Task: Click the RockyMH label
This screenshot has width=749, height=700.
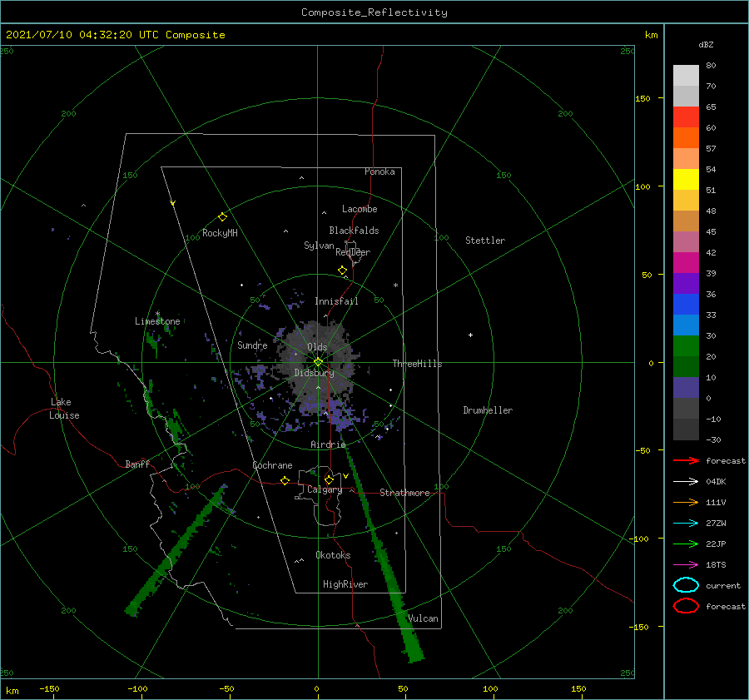Action: click(220, 233)
